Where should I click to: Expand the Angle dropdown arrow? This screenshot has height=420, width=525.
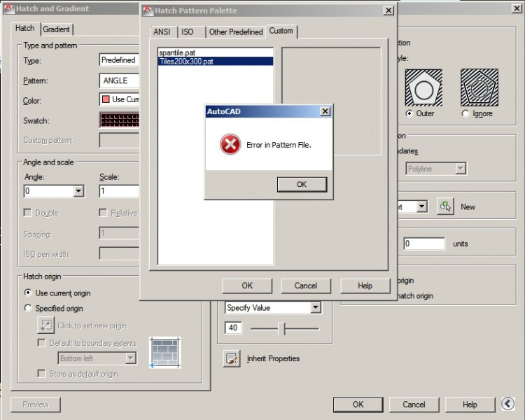click(x=78, y=191)
